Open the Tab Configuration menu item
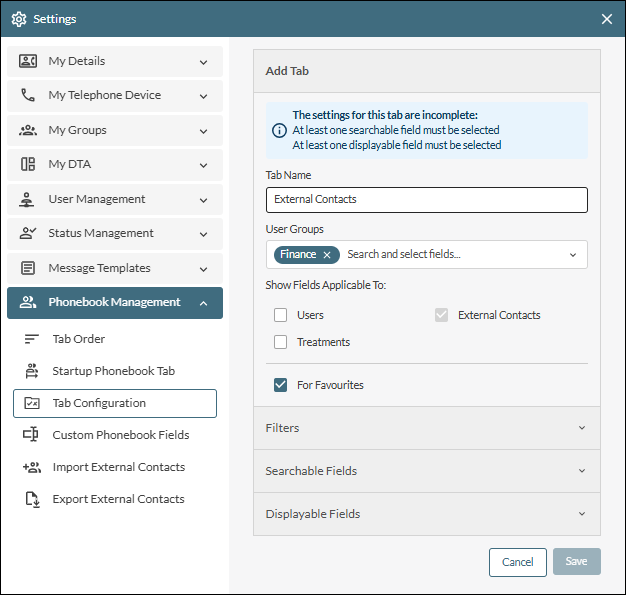Screen dimensions: 626x595 point(115,403)
